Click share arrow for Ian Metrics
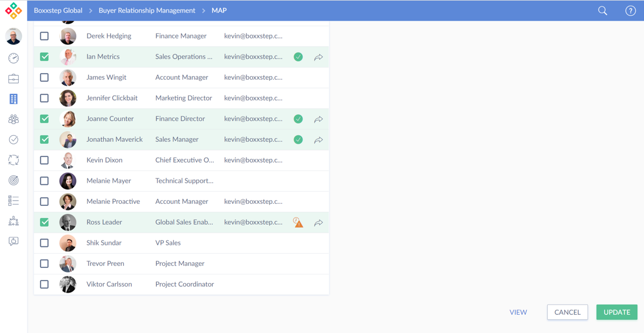 (319, 57)
